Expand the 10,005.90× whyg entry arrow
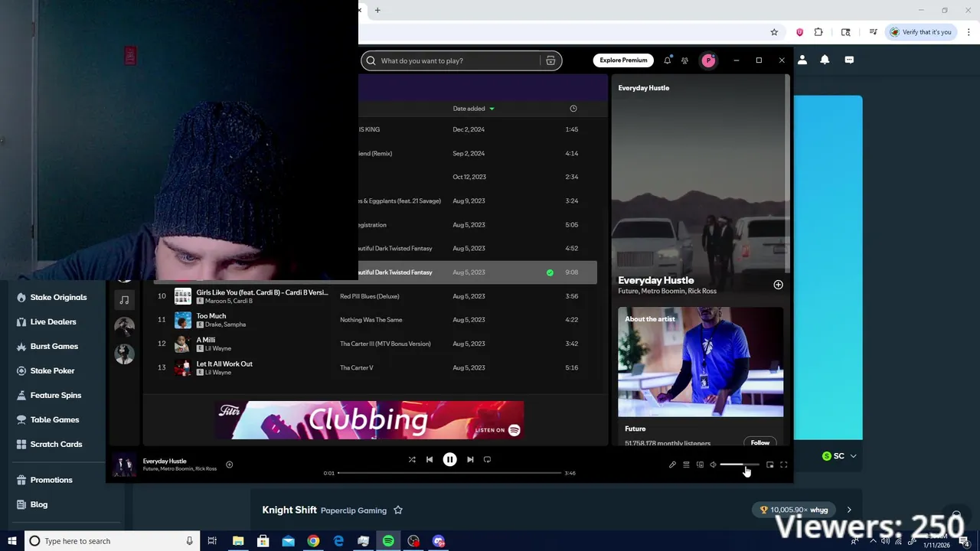Viewport: 980px width, 551px height. 848,510
